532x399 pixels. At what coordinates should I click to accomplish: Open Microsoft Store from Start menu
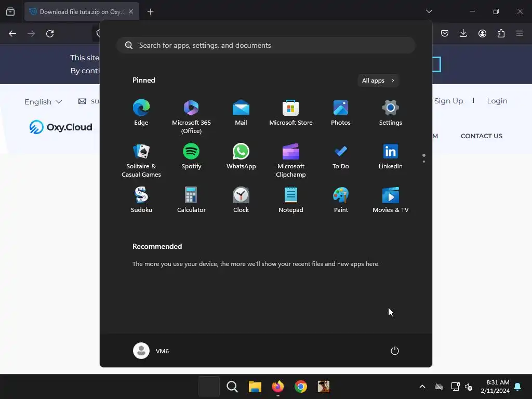pos(291,112)
